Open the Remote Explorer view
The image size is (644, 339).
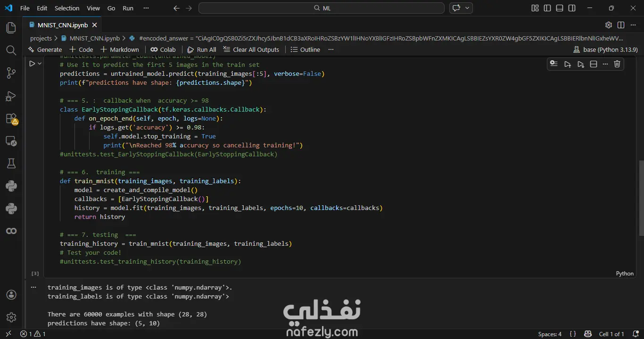click(11, 141)
